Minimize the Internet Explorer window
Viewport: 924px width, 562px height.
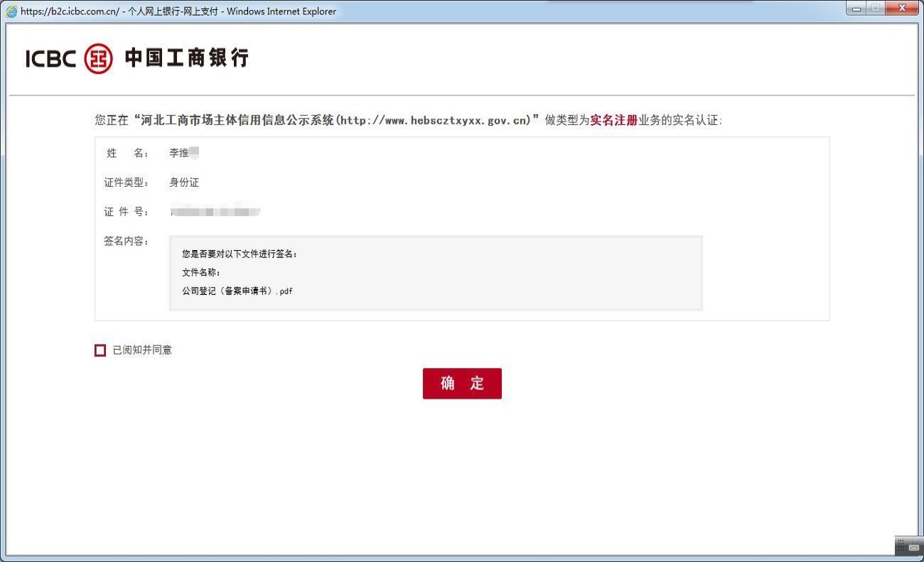[x=856, y=9]
